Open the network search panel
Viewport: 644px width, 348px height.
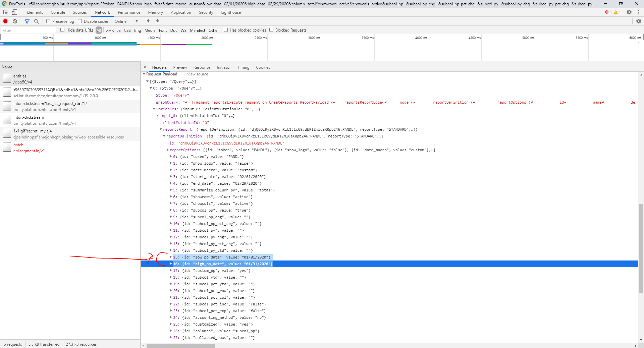click(x=36, y=21)
